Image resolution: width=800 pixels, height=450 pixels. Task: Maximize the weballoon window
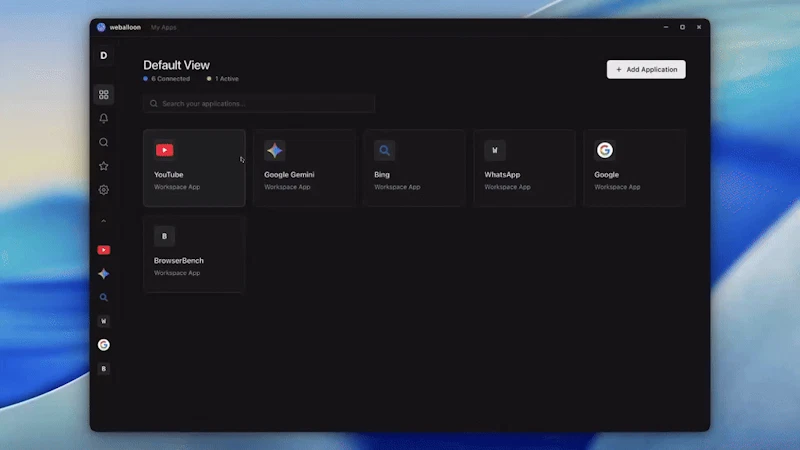pos(682,27)
